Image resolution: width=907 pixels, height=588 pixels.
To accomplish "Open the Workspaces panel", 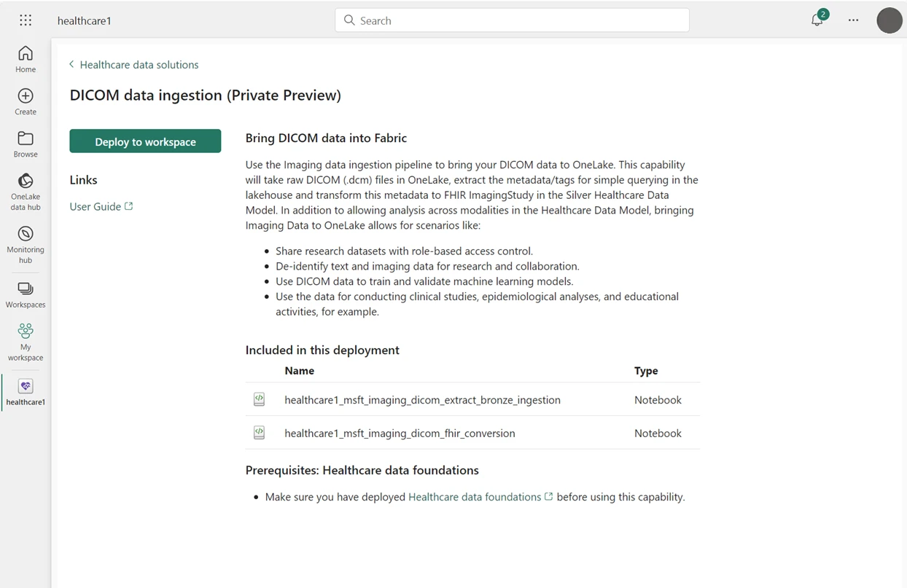I will 25,290.
